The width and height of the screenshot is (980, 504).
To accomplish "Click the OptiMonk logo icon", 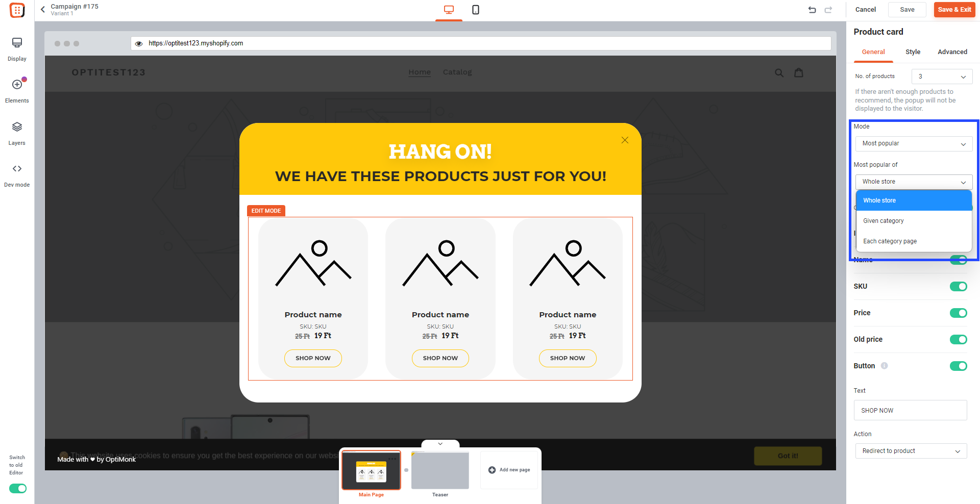I will point(17,10).
